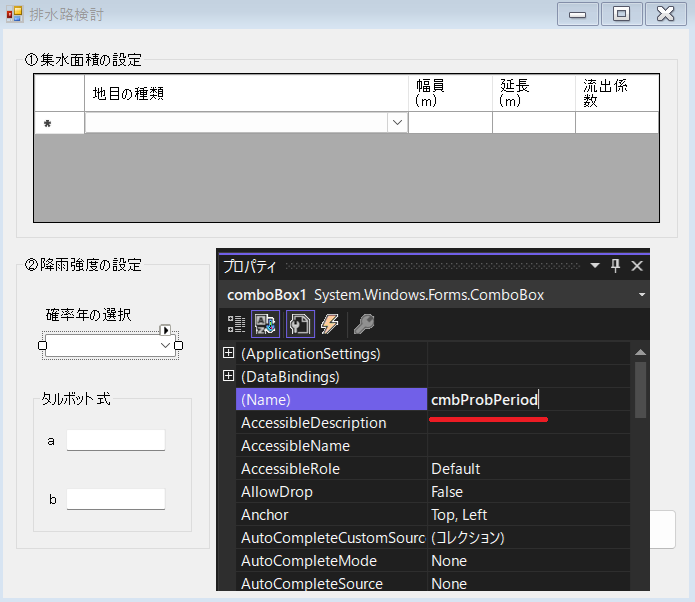Open the Events lightning bolt icon

pyautogui.click(x=330, y=323)
